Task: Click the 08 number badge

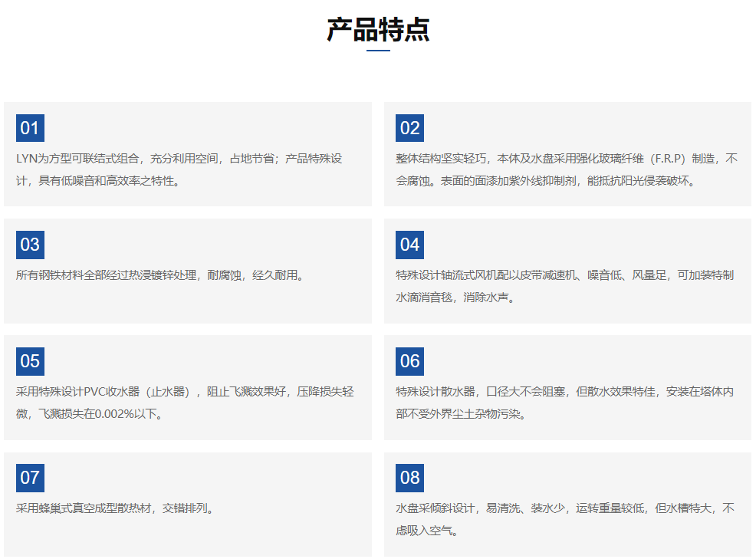Action: pyautogui.click(x=409, y=478)
